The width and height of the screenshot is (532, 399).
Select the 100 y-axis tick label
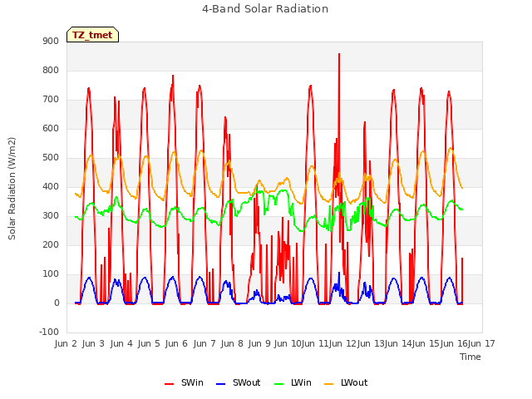51,274
